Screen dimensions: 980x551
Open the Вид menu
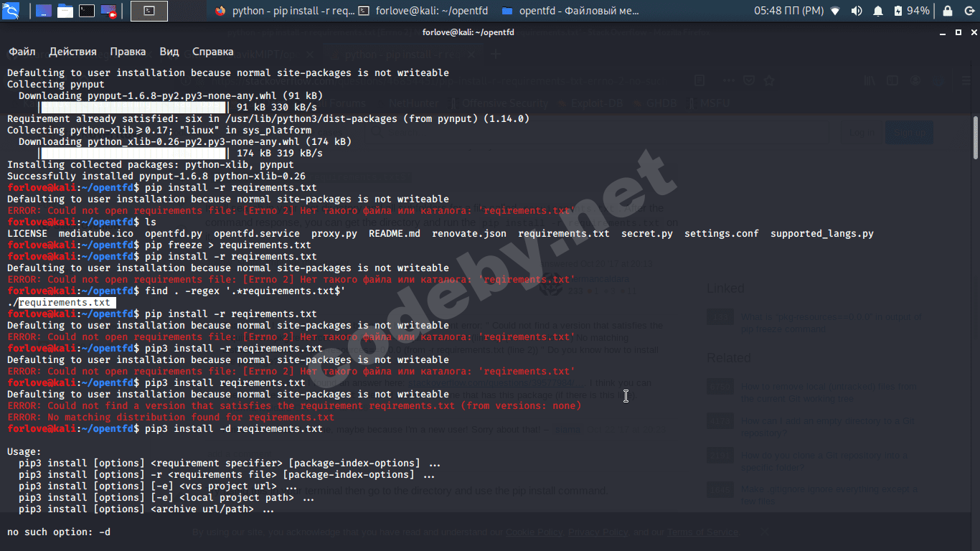[x=169, y=52]
